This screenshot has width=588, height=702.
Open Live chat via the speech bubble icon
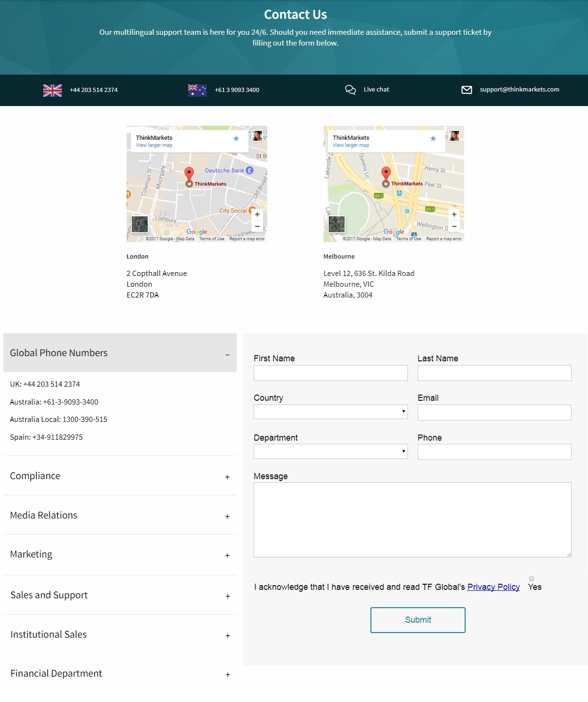point(351,90)
